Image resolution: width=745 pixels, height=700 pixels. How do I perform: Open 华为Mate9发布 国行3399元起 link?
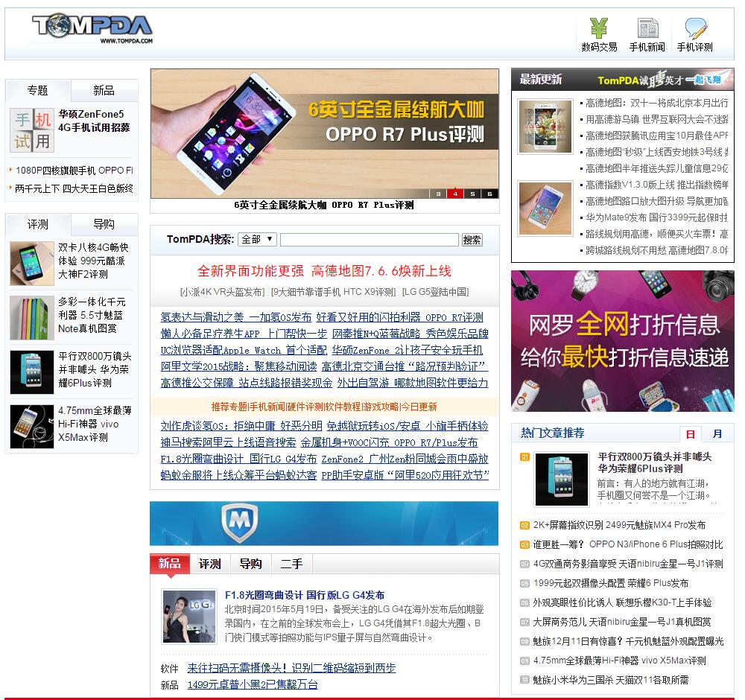(656, 217)
